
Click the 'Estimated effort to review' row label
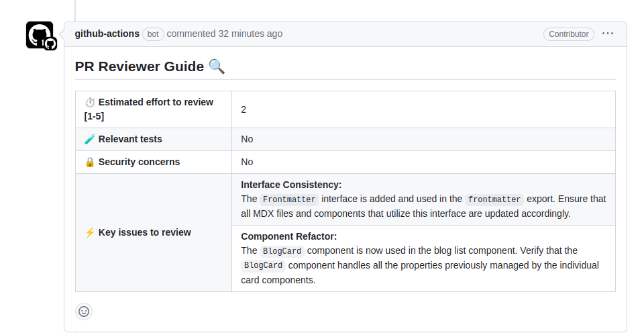tap(156, 103)
